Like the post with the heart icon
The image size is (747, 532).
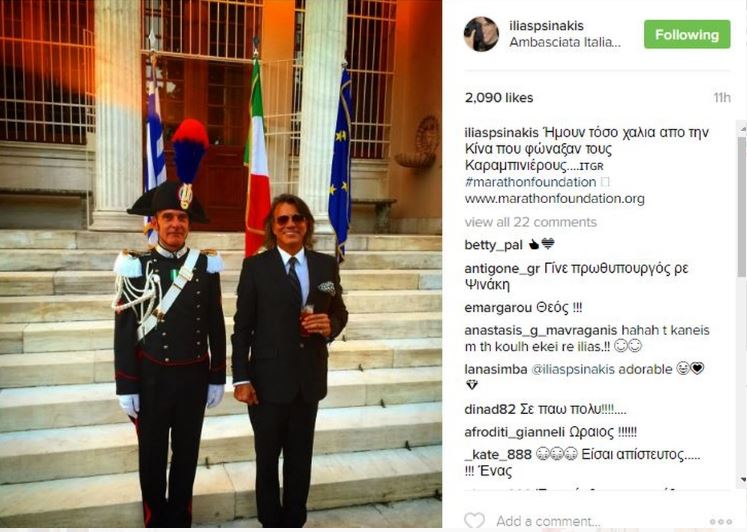coord(474,521)
